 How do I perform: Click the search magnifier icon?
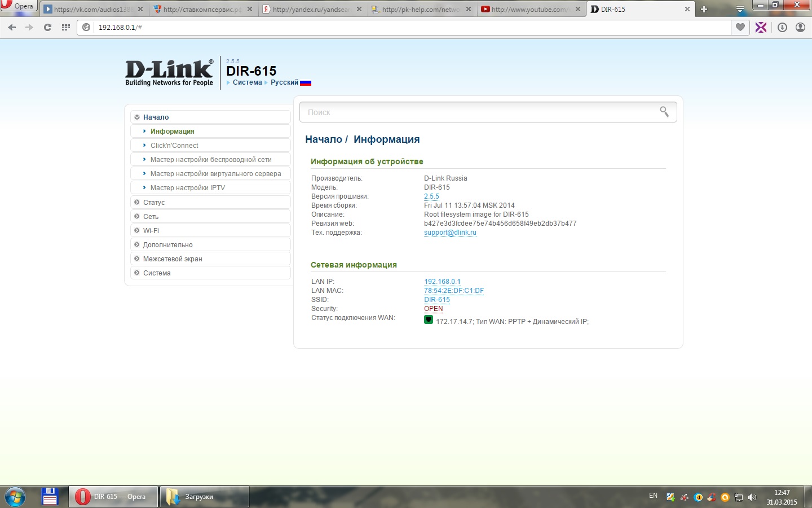pos(664,112)
